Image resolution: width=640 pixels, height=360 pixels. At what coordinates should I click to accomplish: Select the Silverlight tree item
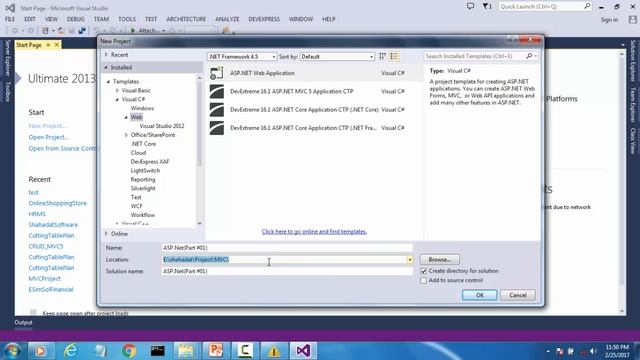coord(143,189)
